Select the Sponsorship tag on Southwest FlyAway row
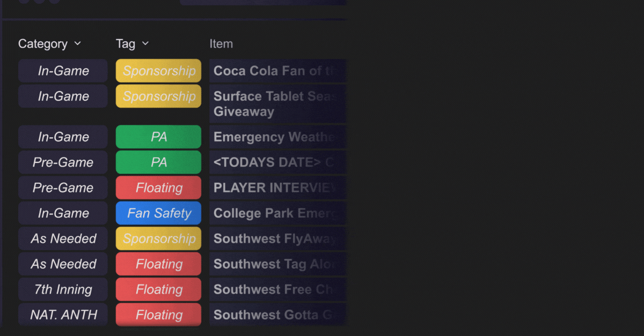This screenshot has width=644, height=336. 158,238
